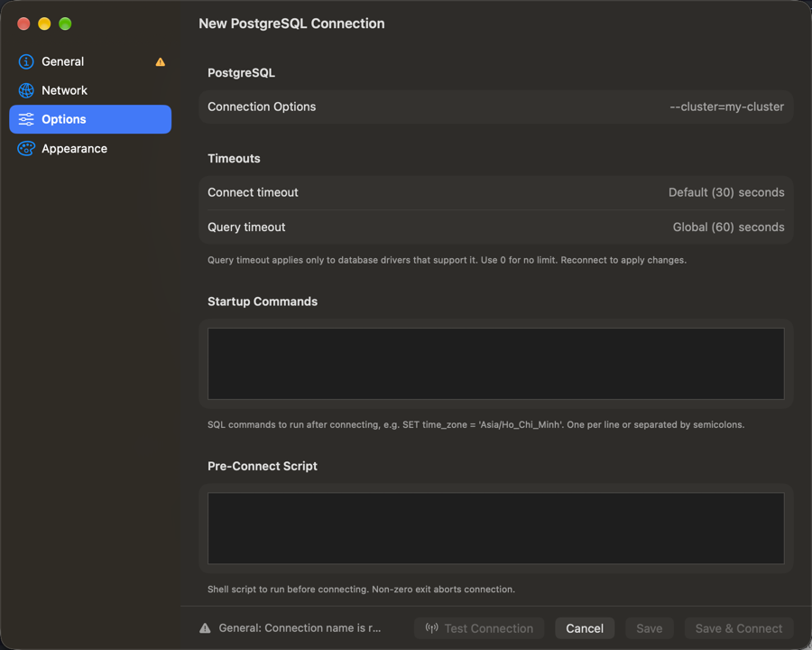Click the Save button
Viewport: 812px width, 650px height.
pyautogui.click(x=650, y=628)
